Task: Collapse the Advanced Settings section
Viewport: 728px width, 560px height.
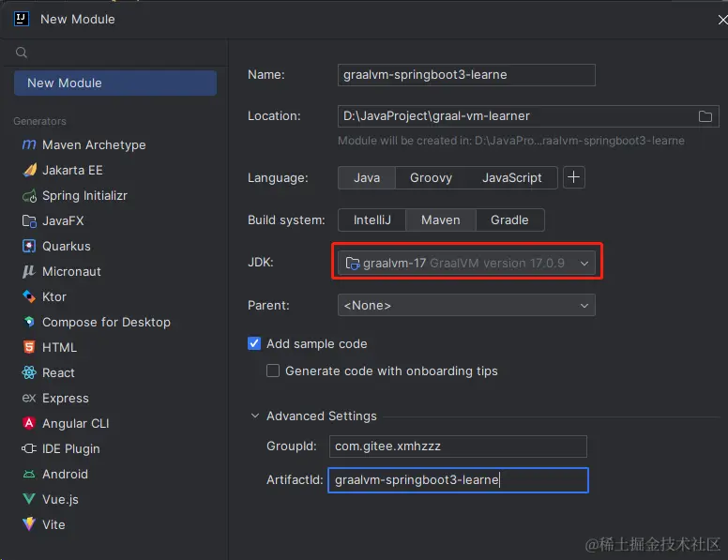Action: click(255, 416)
